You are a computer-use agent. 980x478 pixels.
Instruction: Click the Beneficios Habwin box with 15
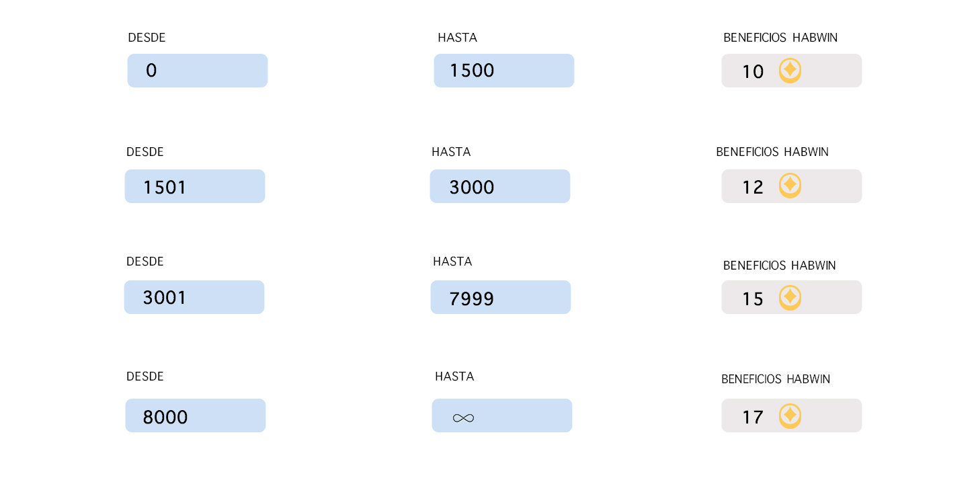click(x=792, y=297)
